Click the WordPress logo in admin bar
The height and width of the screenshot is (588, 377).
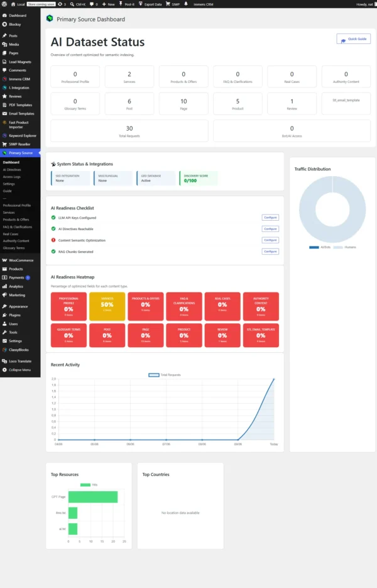click(x=4, y=4)
